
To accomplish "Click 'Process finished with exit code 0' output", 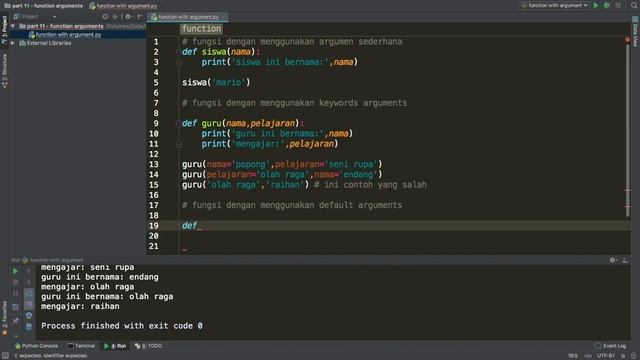I will (122, 326).
